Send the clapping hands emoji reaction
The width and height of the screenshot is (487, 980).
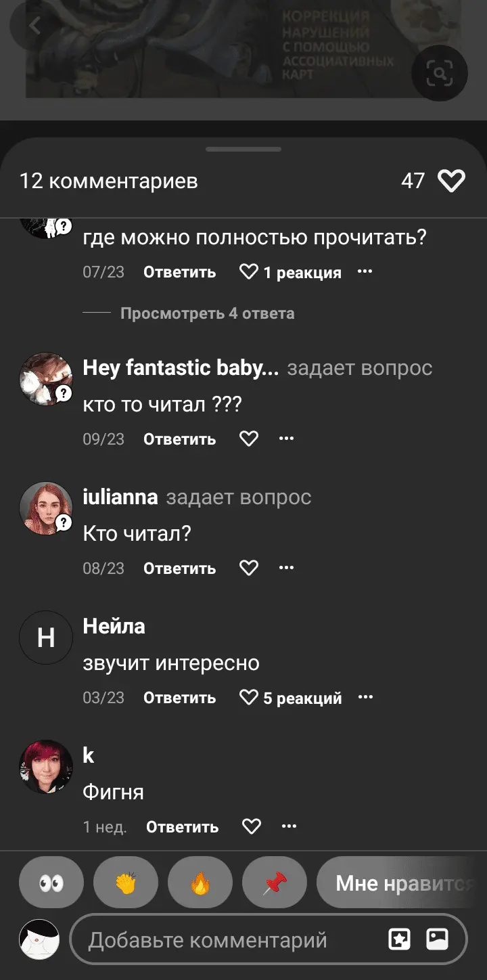[126, 883]
